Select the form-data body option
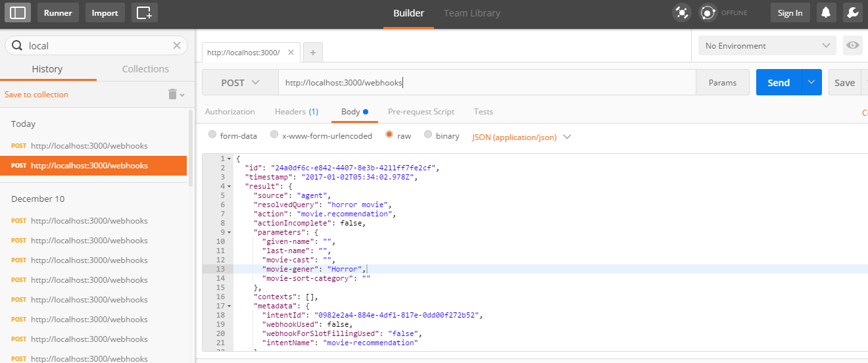Viewport: 868px width, 363px height. click(x=212, y=135)
